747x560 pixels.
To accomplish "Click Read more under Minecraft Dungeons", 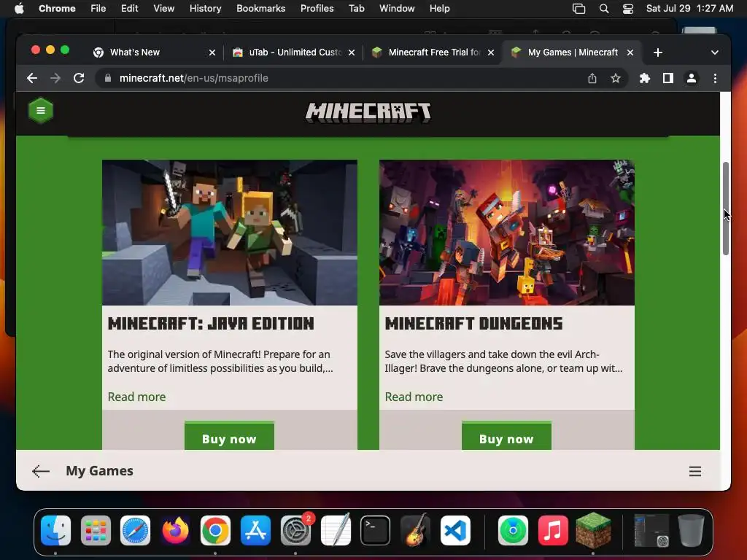I will pos(414,397).
